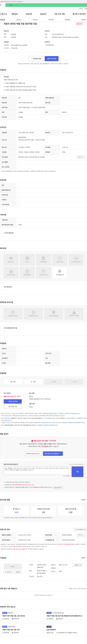This screenshot has height=644, width=87.
Task: Click the 열람차단 button
Action: coord(17,572)
